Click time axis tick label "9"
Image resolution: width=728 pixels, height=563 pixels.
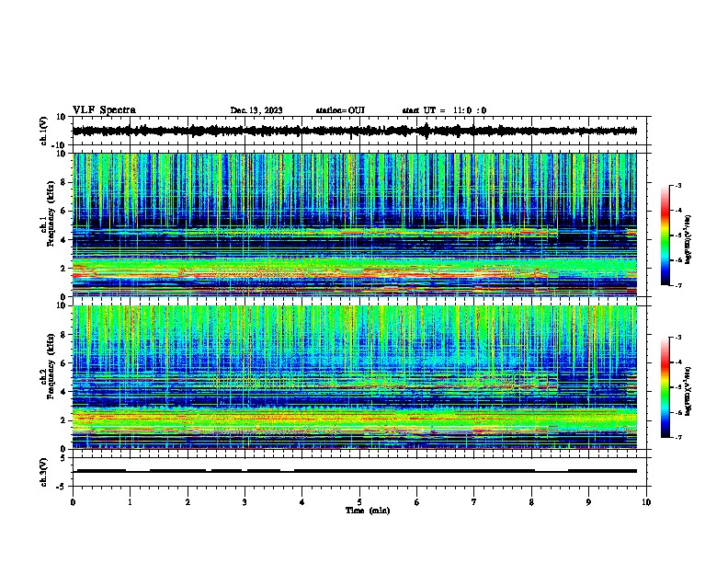(588, 502)
